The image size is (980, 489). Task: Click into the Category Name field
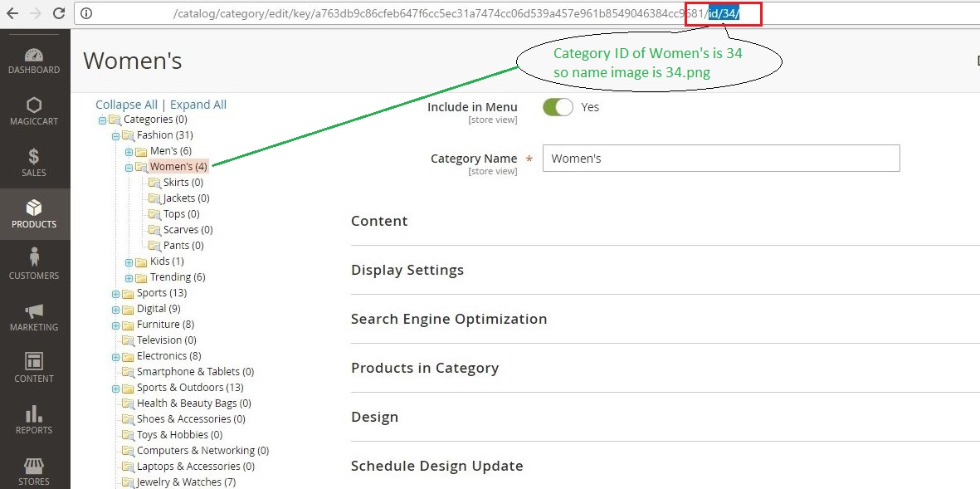(x=720, y=159)
